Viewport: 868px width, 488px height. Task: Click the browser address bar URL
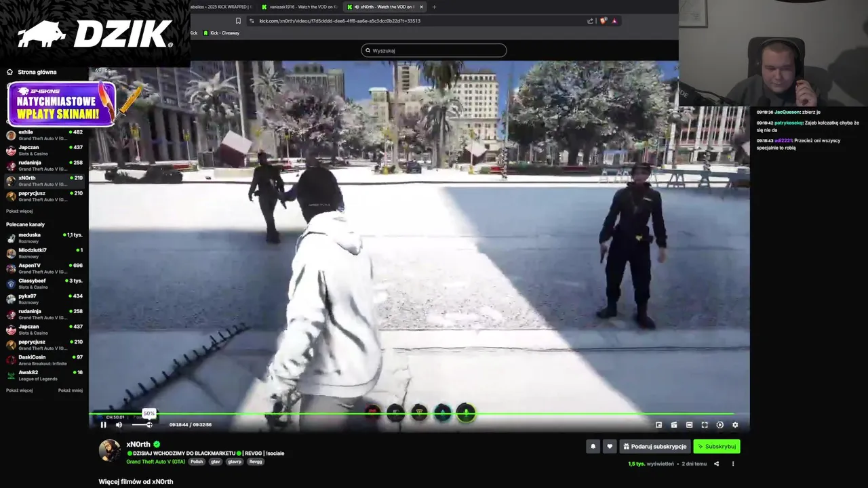[x=340, y=21]
